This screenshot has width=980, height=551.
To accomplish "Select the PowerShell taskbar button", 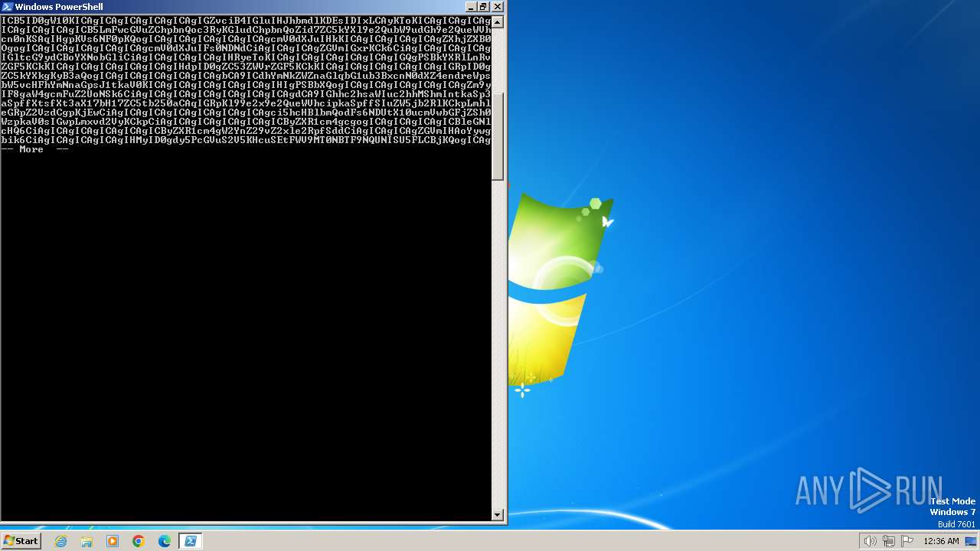I will click(191, 541).
